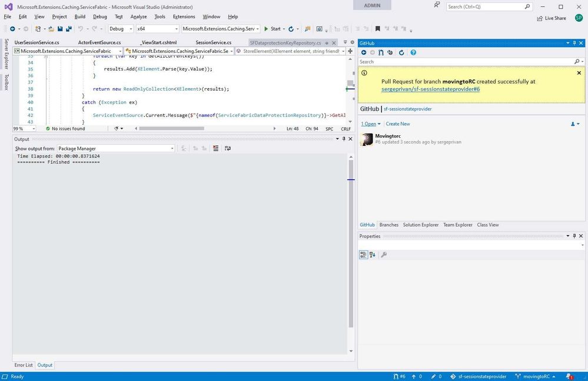Open the Extensions menu
The image size is (588, 381).
tap(184, 17)
